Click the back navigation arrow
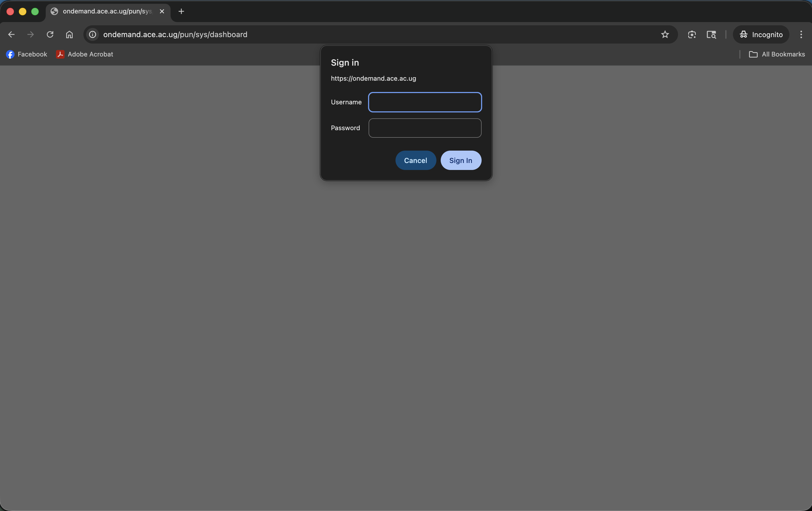The width and height of the screenshot is (812, 511). (11, 34)
